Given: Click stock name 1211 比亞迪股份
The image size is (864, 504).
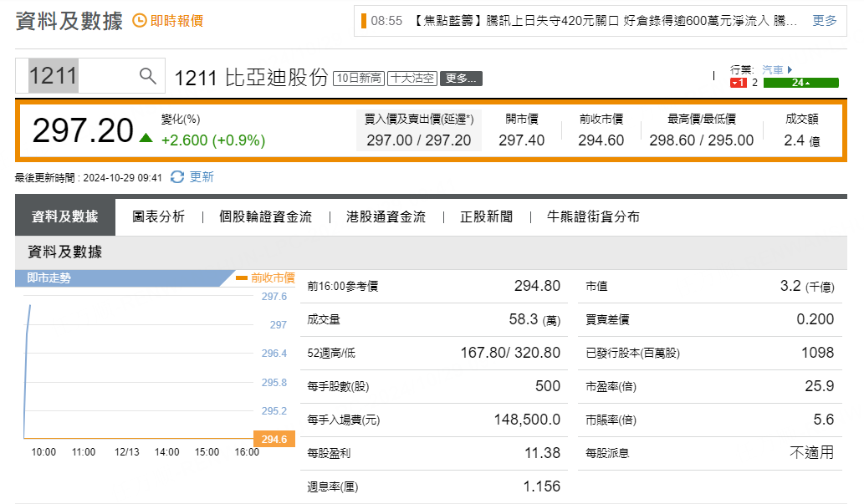Looking at the screenshot, I should pos(251,79).
